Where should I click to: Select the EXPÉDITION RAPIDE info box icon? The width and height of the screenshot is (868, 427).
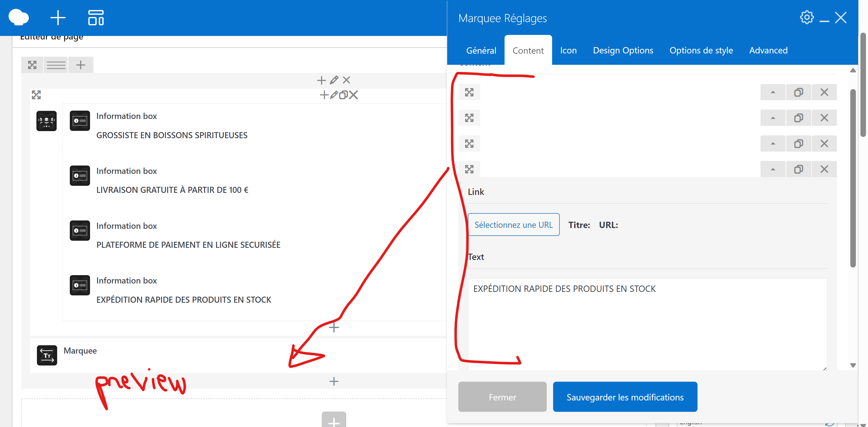(80, 285)
